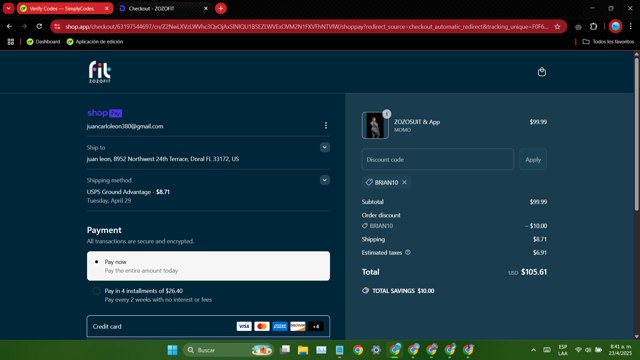Viewport: 640px width, 360px height.
Task: Close the Checkout ZOZOFIT tab
Action: coord(206,9)
